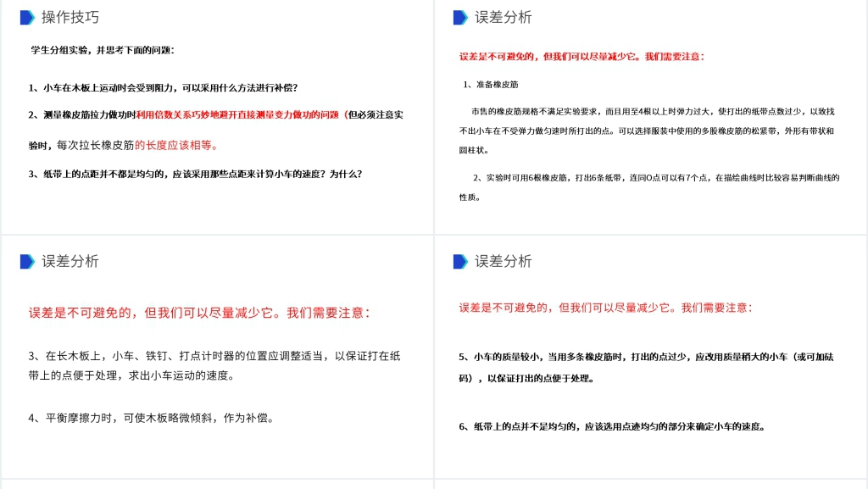
Task: Click the red text 利用倍数关系巧妙地避开直接测量
Action: (x=237, y=114)
